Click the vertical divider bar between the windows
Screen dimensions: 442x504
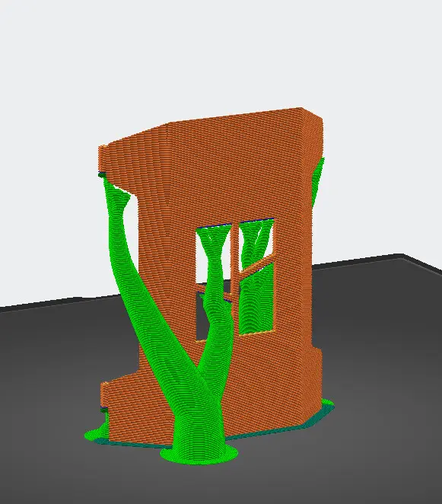point(235,257)
